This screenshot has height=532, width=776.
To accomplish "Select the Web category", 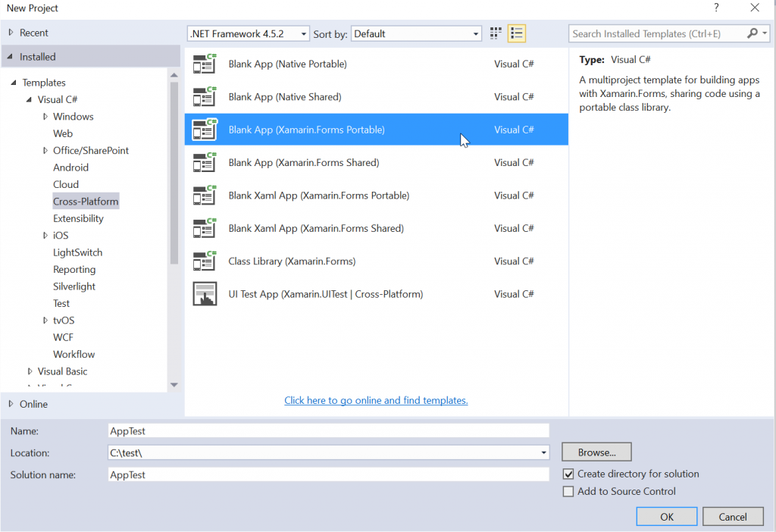I will (x=63, y=133).
